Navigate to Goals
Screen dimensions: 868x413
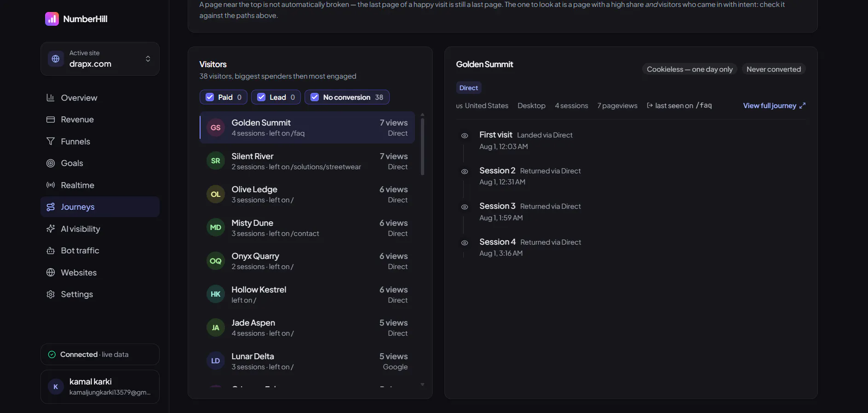(100, 163)
